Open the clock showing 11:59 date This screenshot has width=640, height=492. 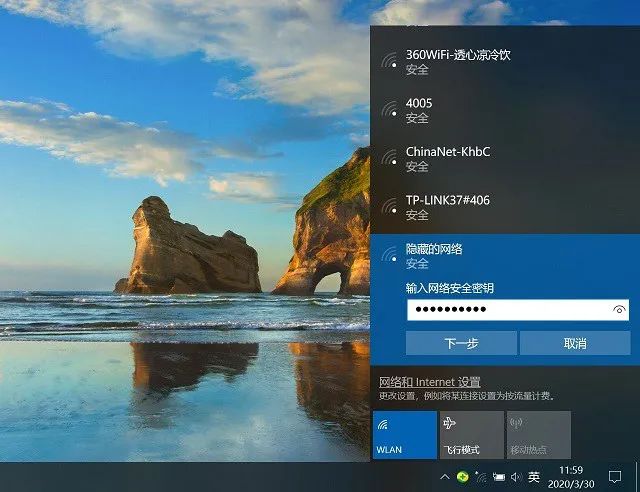pos(572,477)
